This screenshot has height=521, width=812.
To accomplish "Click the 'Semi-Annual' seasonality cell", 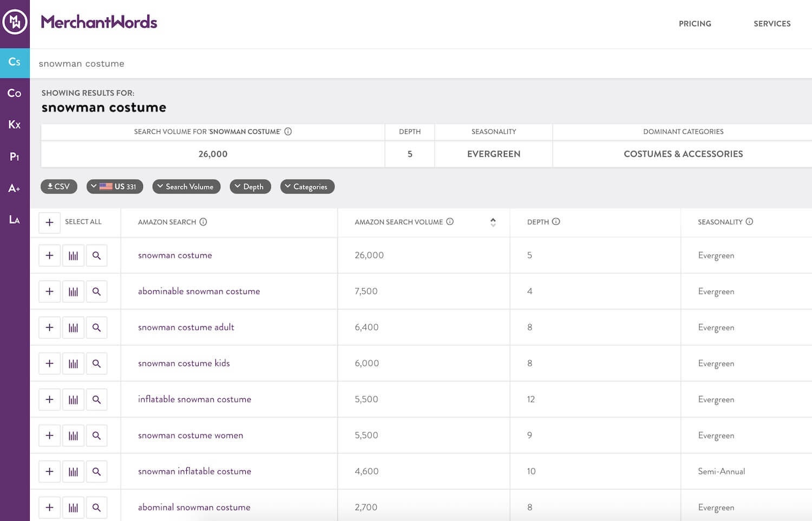I will tap(722, 472).
